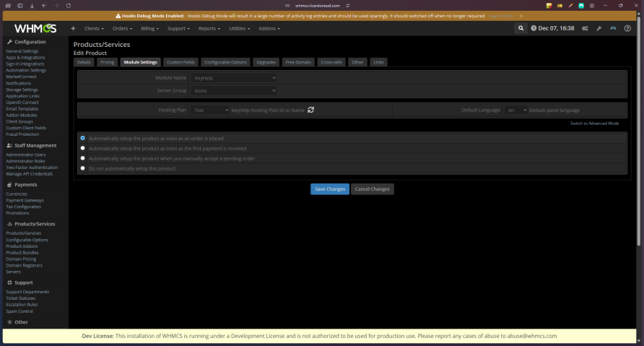The width and height of the screenshot is (644, 346).
Task: Click the Products/Services cubes icon
Action: (x=9, y=224)
